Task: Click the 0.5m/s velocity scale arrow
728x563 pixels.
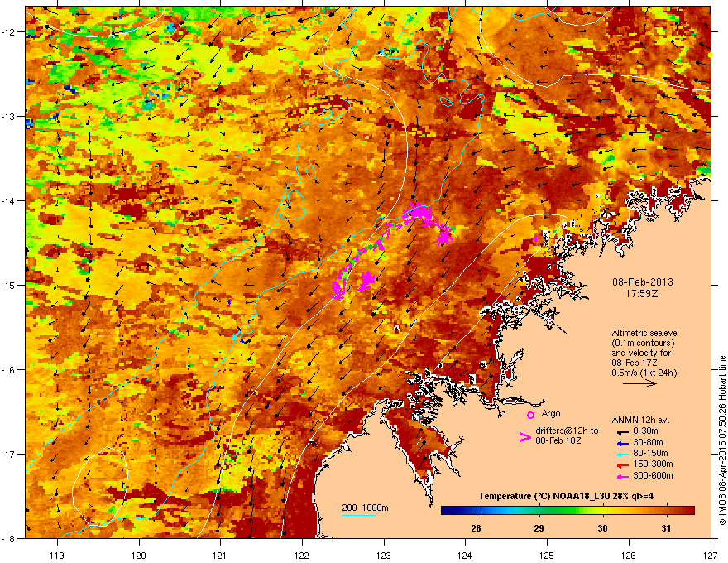Action: tap(639, 383)
